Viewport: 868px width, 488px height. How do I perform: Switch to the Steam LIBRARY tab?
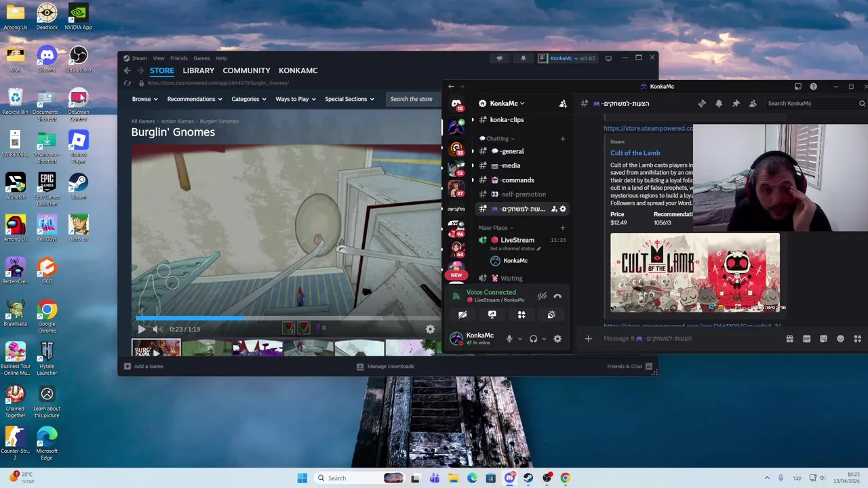(199, 70)
